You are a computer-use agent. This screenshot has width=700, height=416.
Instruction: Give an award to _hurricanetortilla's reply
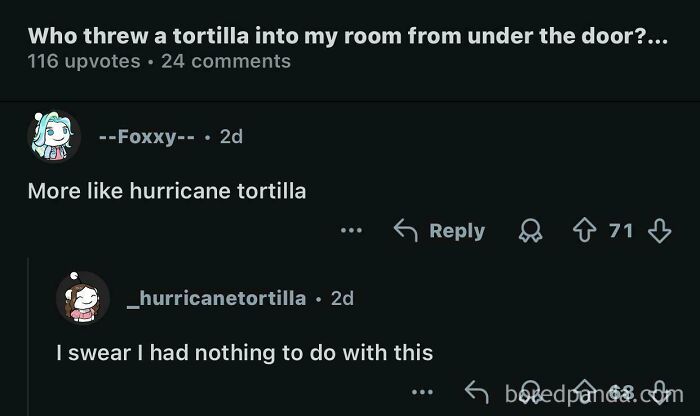point(530,391)
